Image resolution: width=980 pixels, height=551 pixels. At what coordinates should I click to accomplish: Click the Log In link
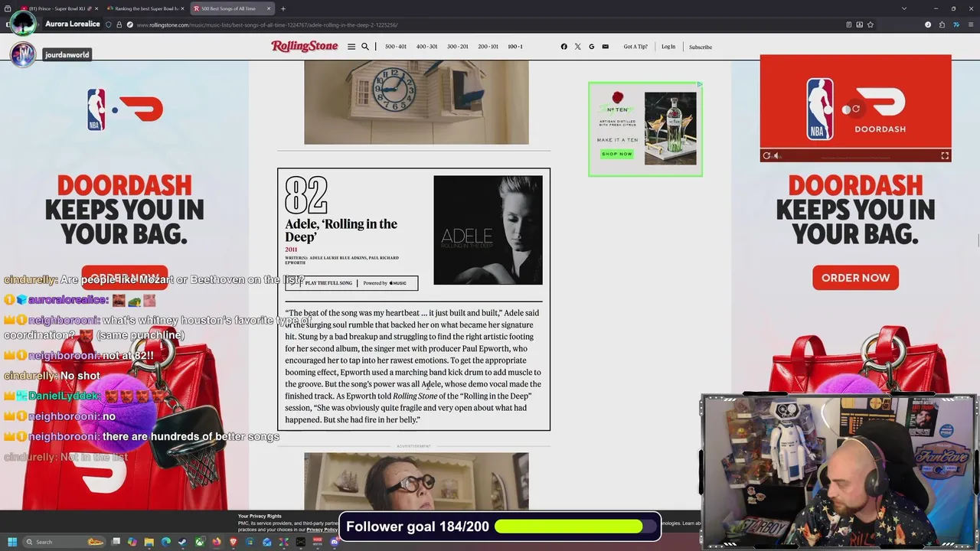click(668, 47)
